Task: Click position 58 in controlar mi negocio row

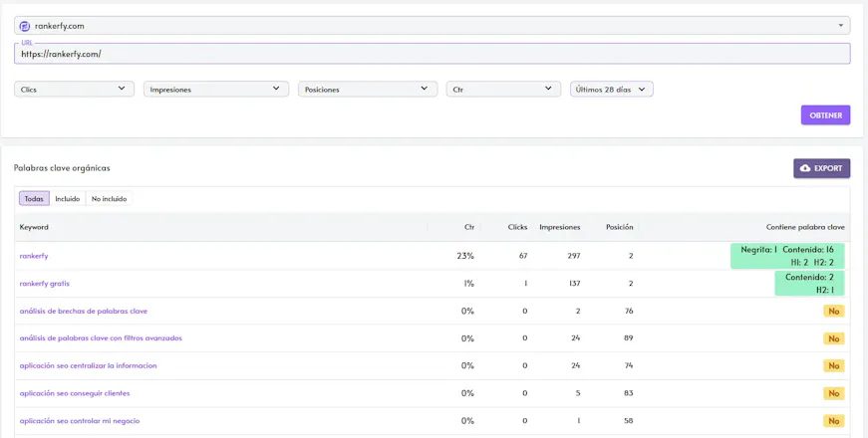Action: tap(628, 421)
